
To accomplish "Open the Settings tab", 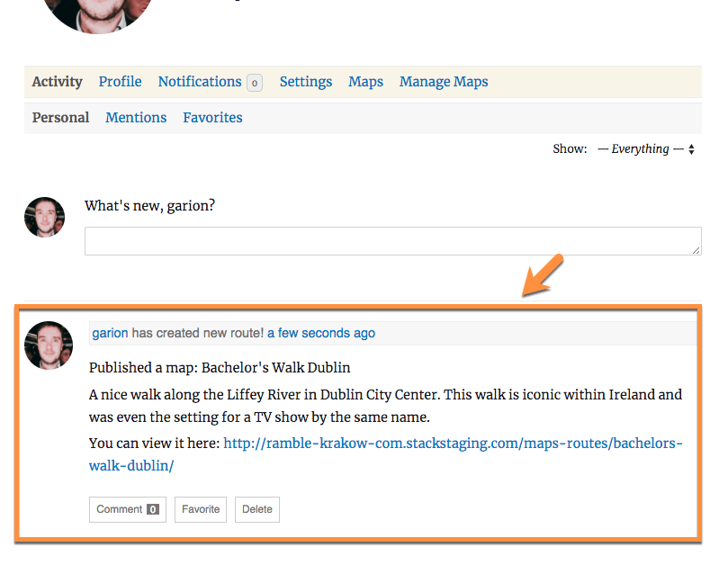I will [x=305, y=82].
